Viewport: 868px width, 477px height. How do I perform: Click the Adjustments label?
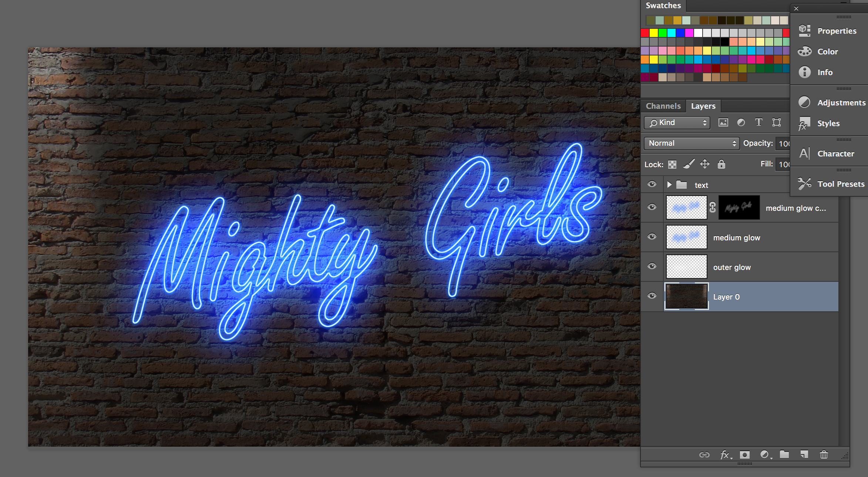point(841,102)
